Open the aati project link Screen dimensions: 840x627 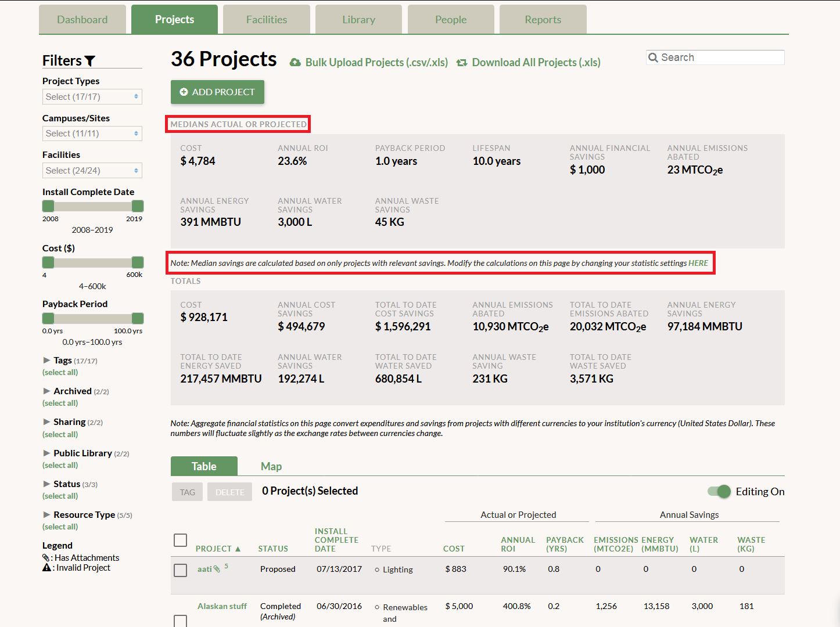(x=204, y=569)
